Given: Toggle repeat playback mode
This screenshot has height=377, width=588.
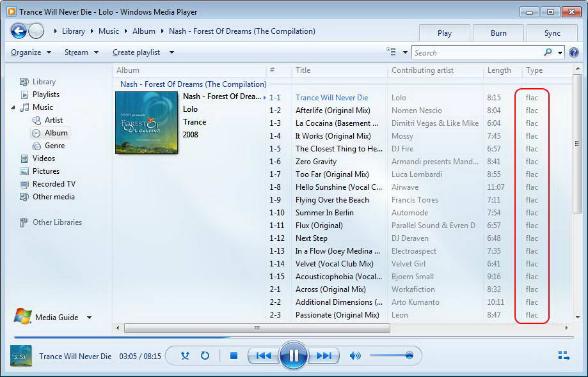Looking at the screenshot, I should point(205,355).
